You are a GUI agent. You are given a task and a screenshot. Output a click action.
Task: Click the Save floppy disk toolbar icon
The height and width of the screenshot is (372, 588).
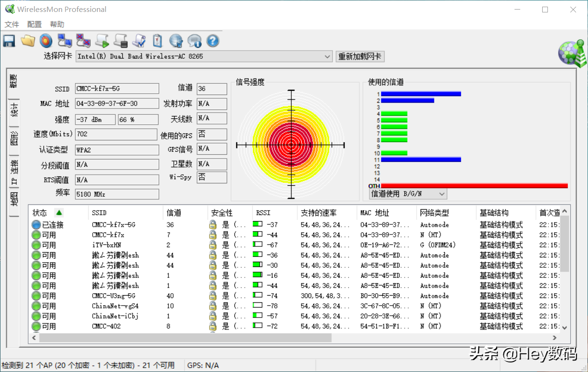pyautogui.click(x=9, y=41)
